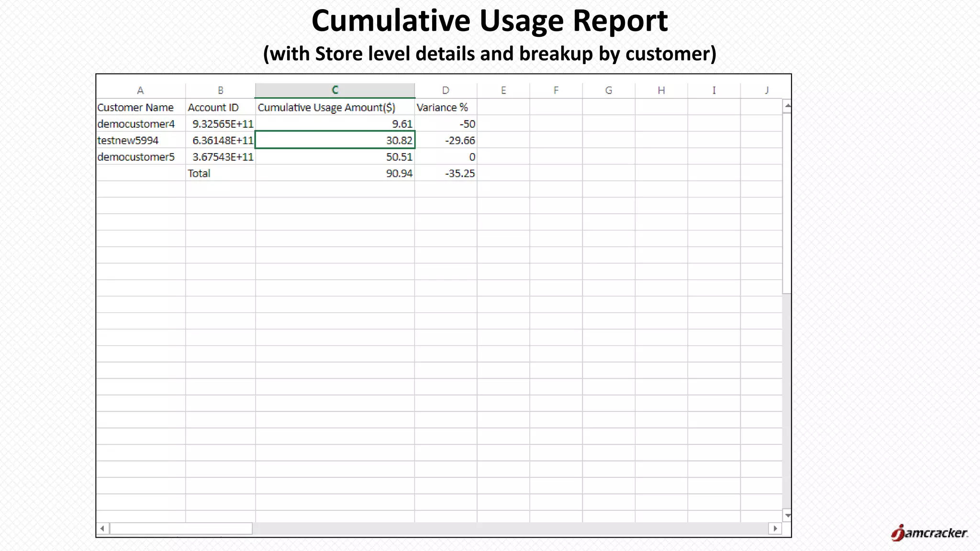Image resolution: width=980 pixels, height=551 pixels.
Task: Select account ID 6.36148E+11 cell
Action: [221, 140]
